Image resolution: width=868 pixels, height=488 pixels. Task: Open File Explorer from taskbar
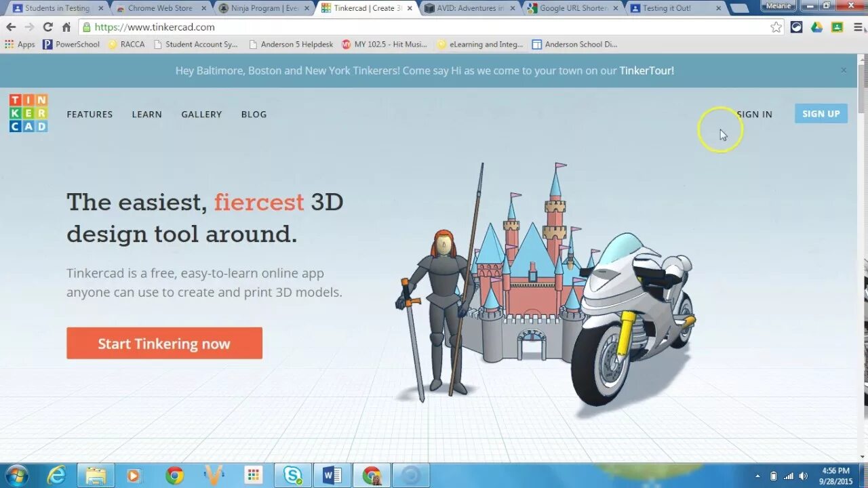click(96, 475)
